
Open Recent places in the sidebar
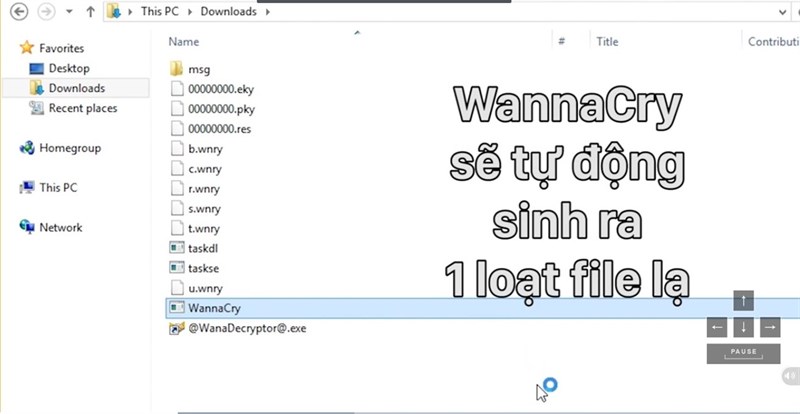coord(83,108)
